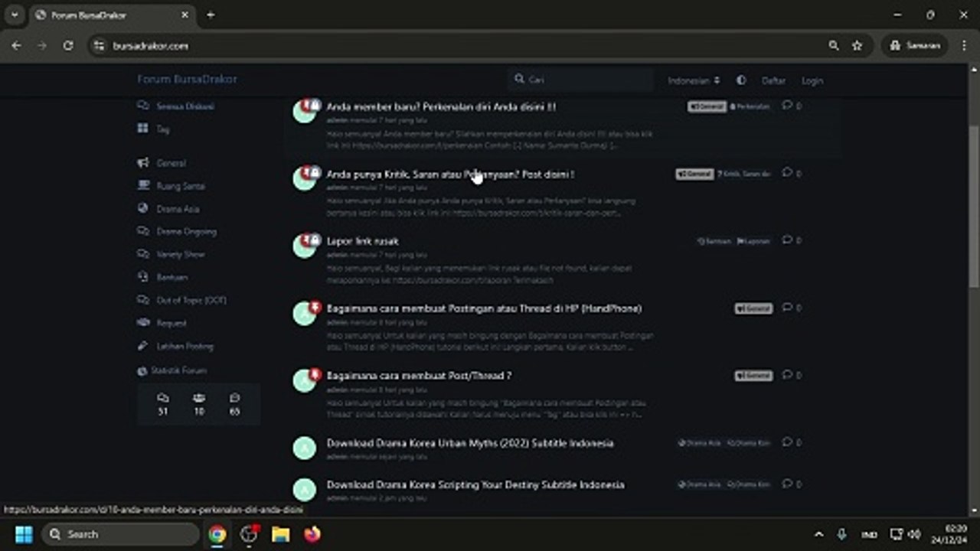Switch to the Forum BursaDrakor tab
This screenshot has height=551, width=980.
click(x=112, y=15)
